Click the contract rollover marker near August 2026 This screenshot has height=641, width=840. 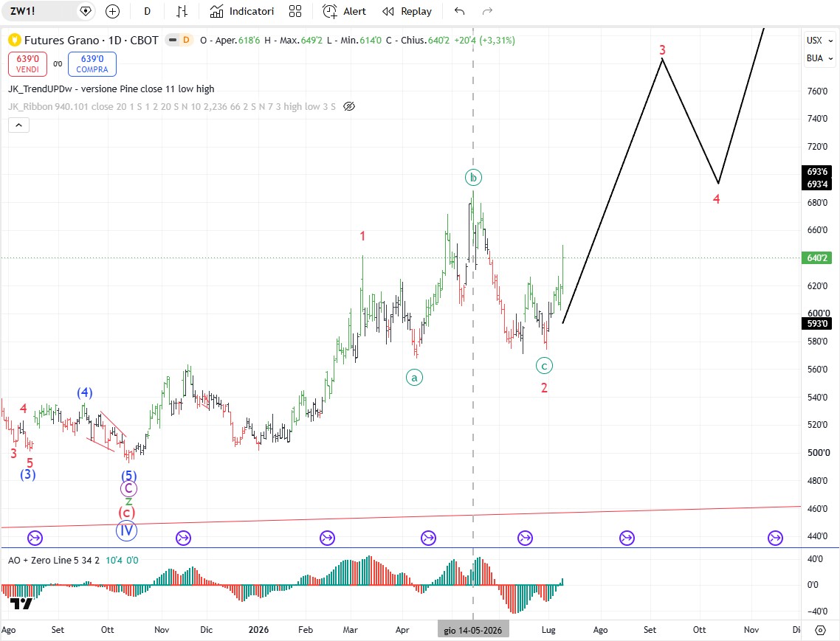pos(627,538)
